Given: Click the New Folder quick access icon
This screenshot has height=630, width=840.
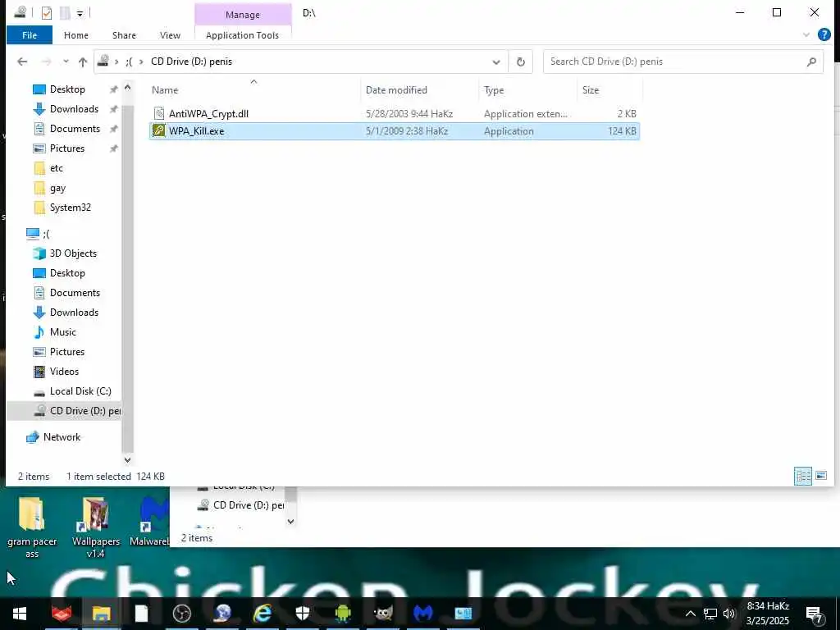Looking at the screenshot, I should click(x=65, y=12).
